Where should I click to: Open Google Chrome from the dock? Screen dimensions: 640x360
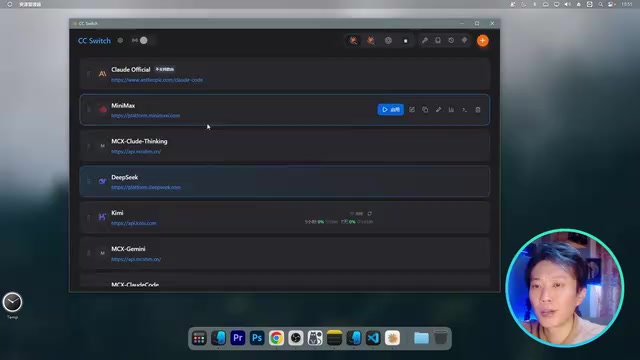276,338
